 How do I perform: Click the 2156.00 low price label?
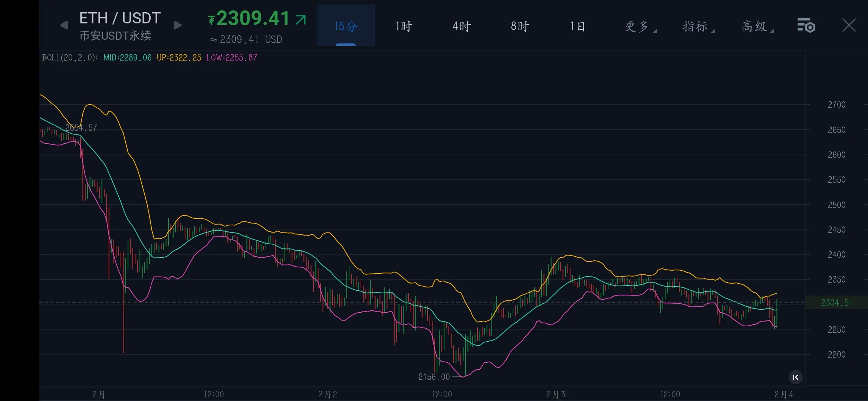434,377
